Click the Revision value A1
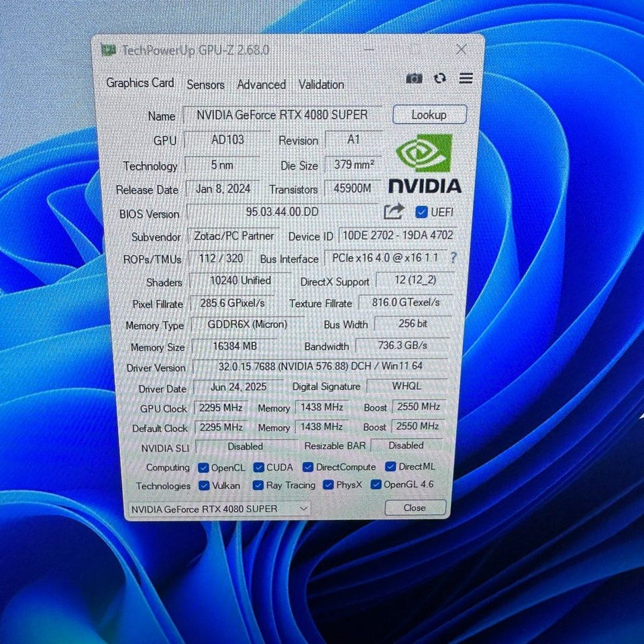Screen dimensions: 644x644 354,140
